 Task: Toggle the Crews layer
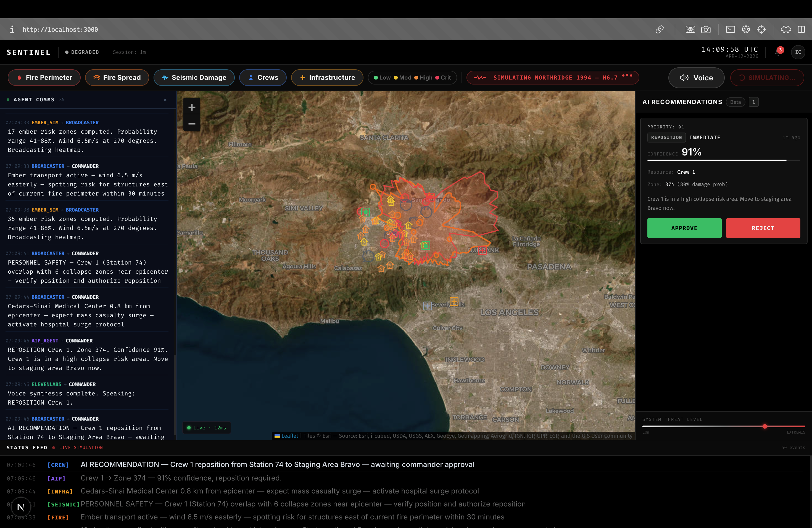tap(263, 78)
